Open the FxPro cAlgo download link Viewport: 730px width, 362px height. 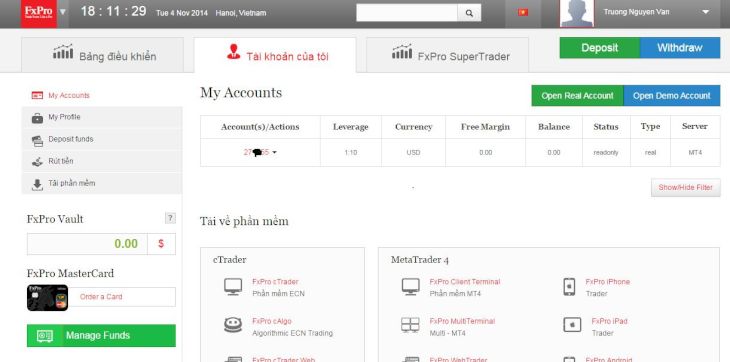pos(272,321)
